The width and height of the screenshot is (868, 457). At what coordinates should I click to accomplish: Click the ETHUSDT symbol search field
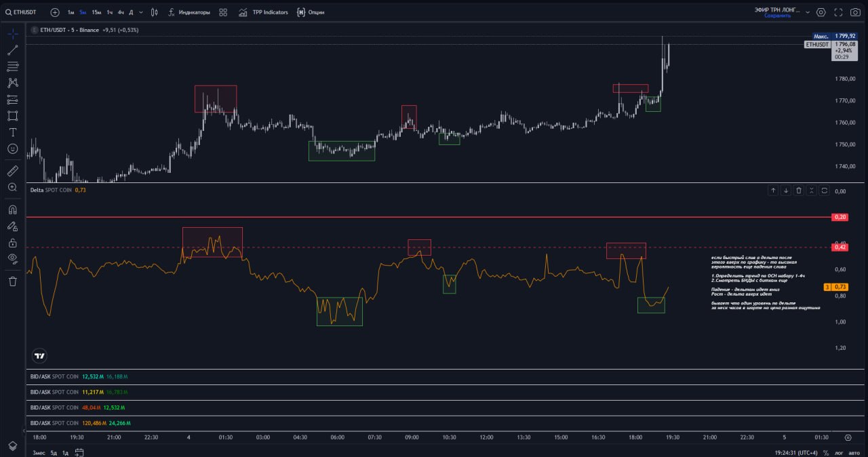click(21, 12)
